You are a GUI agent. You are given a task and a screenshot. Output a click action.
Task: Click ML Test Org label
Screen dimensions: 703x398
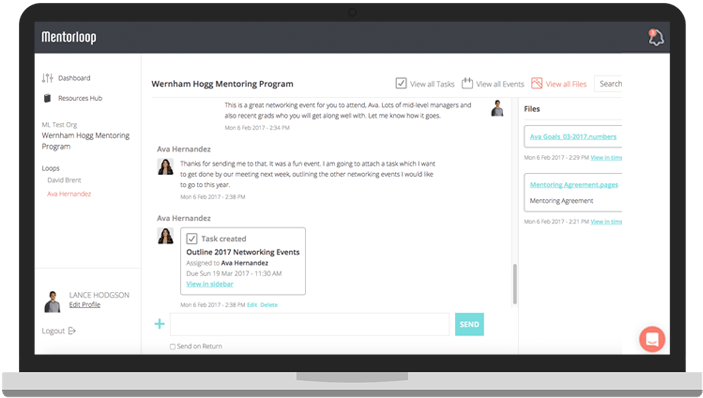point(60,125)
